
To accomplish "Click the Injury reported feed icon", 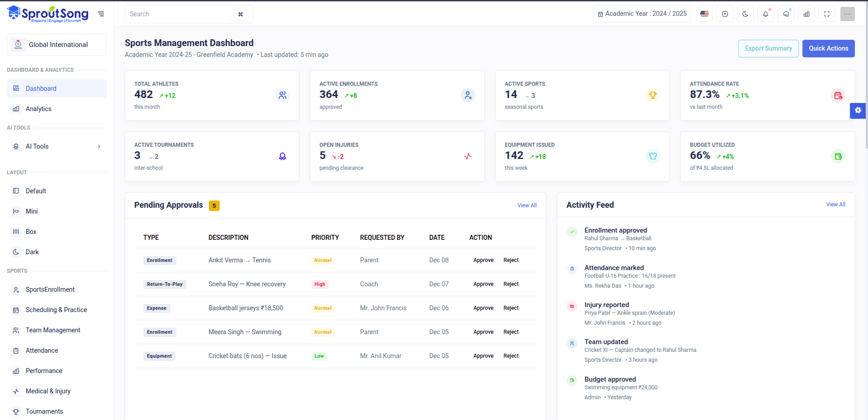I will tap(572, 306).
